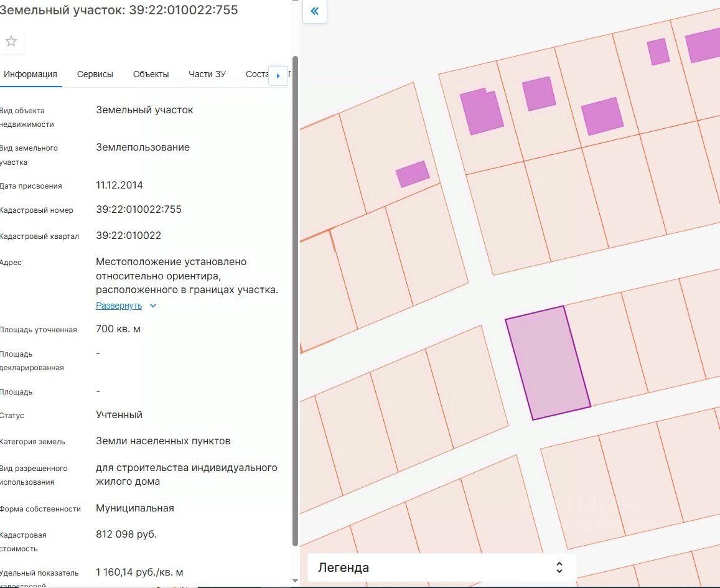Click the parcel title heading text

point(118,11)
